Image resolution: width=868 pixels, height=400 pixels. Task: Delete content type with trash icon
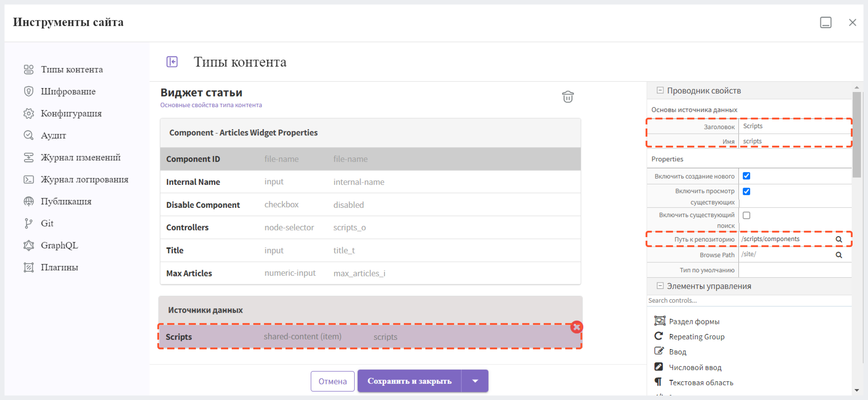tap(568, 97)
